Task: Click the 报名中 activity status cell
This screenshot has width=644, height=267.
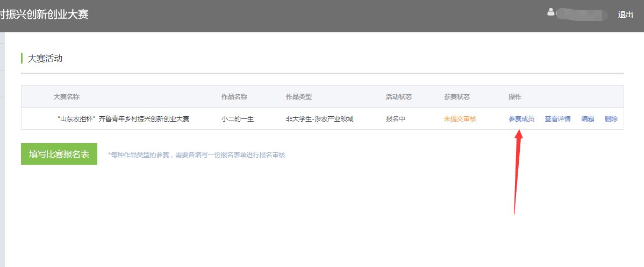Action: pos(395,119)
